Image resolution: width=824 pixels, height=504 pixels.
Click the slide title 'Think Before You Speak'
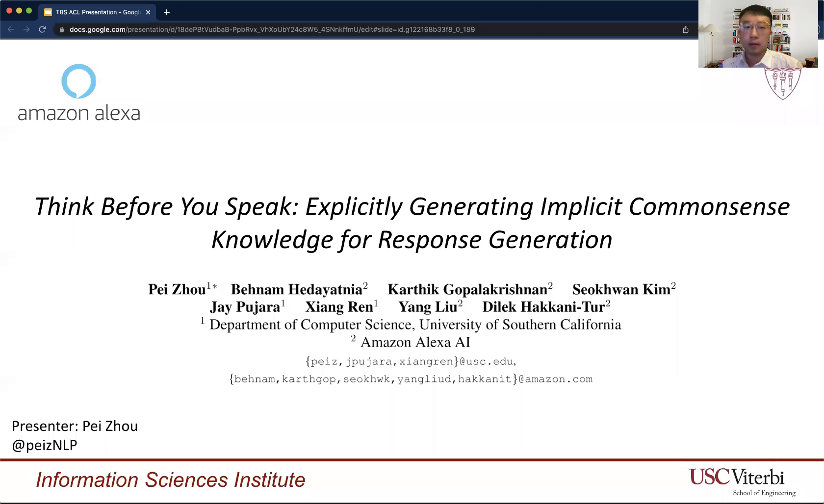(x=412, y=223)
